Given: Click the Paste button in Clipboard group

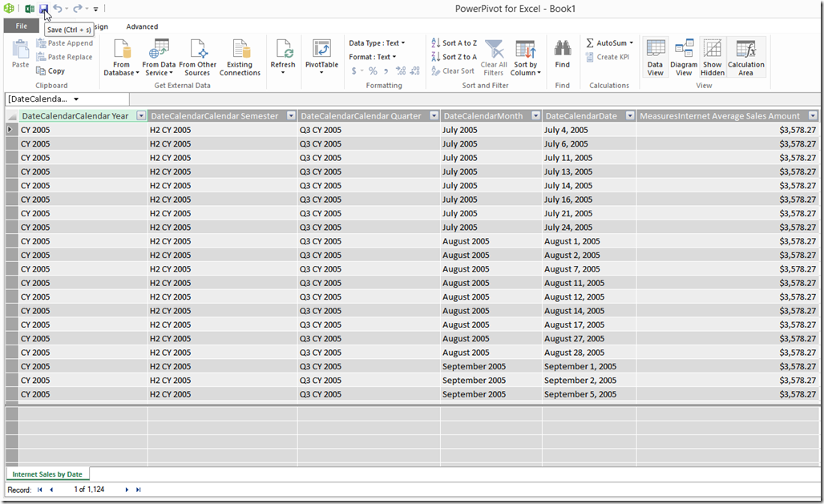Looking at the screenshot, I should (x=21, y=54).
